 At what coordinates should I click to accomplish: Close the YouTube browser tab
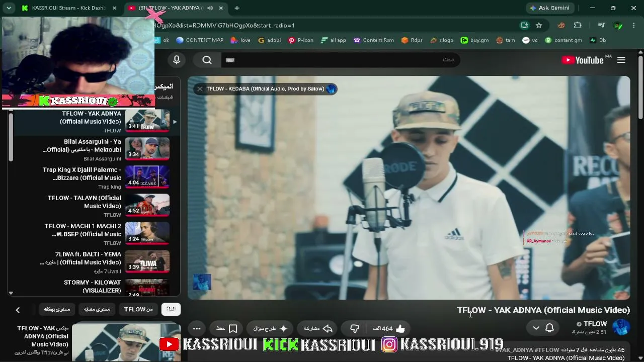coord(221,8)
